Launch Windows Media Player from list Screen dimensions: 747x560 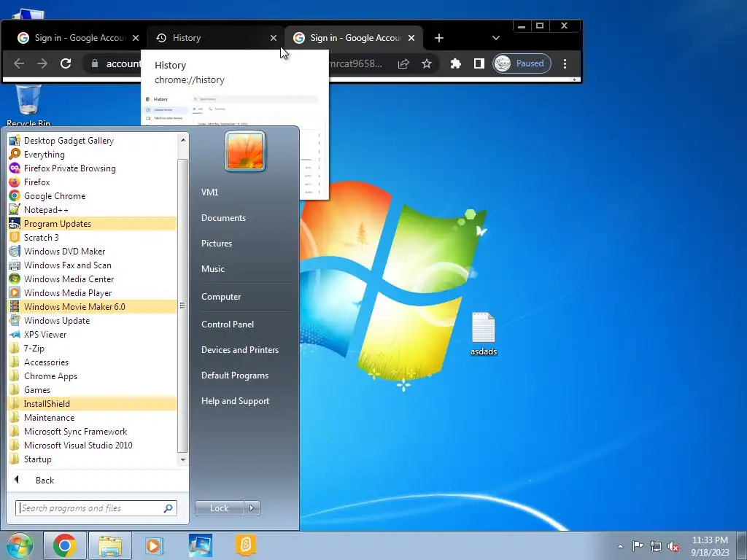click(93, 292)
